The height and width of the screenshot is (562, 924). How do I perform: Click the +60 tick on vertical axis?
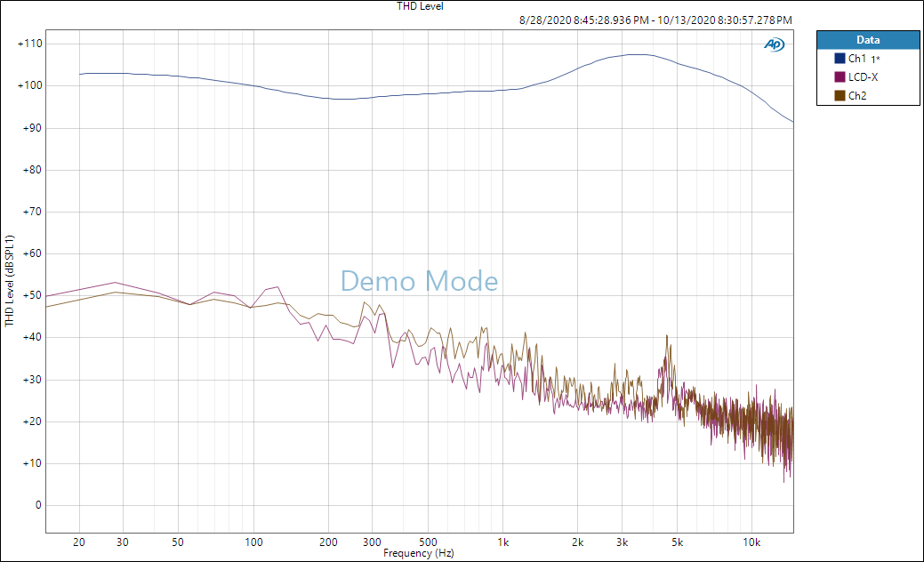(x=32, y=253)
